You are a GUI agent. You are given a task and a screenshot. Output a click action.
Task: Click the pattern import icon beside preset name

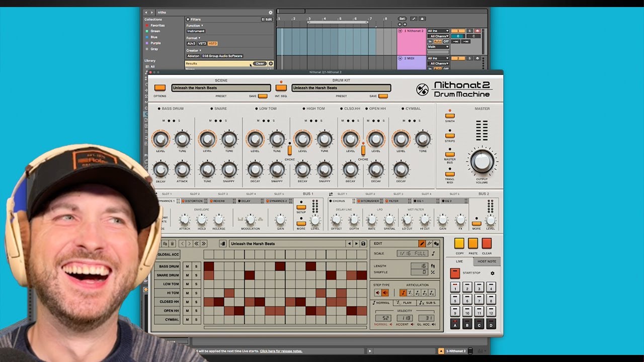coord(223,243)
